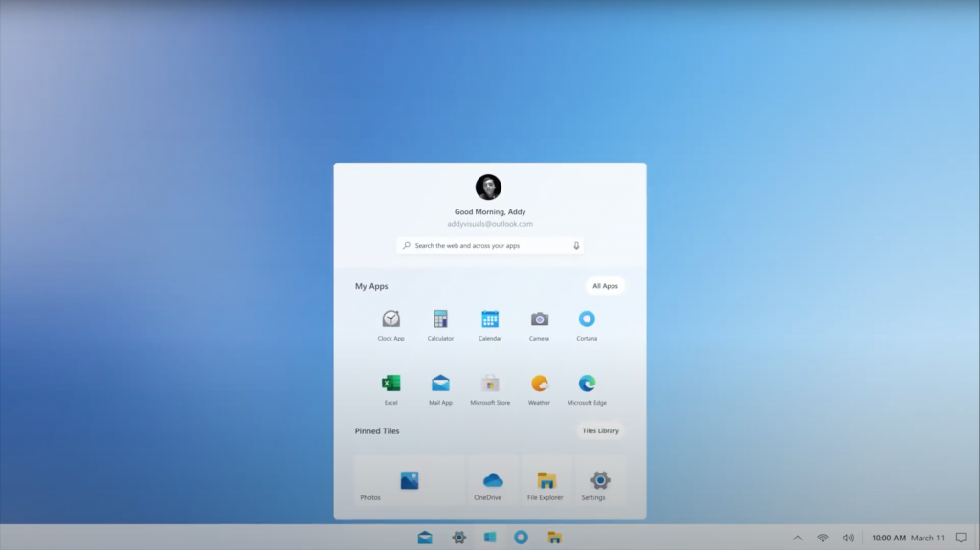Open Settings gear in taskbar
This screenshot has height=550, width=980.
(x=458, y=538)
